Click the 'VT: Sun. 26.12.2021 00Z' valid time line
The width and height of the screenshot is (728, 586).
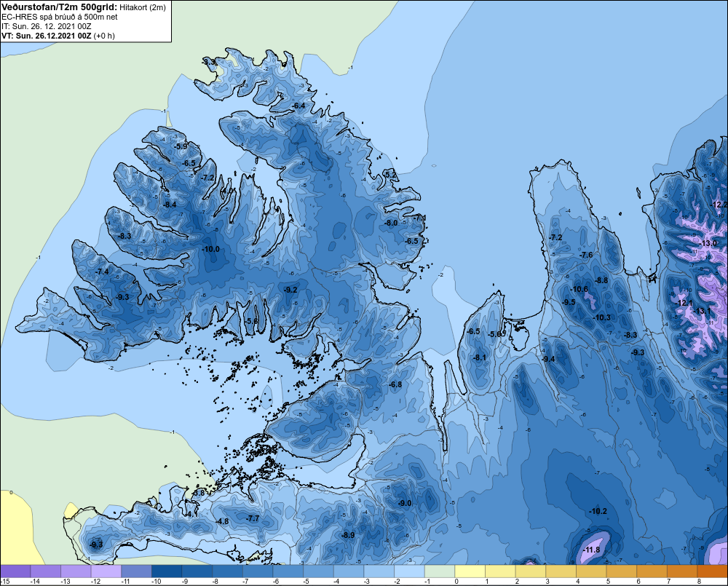click(x=47, y=36)
